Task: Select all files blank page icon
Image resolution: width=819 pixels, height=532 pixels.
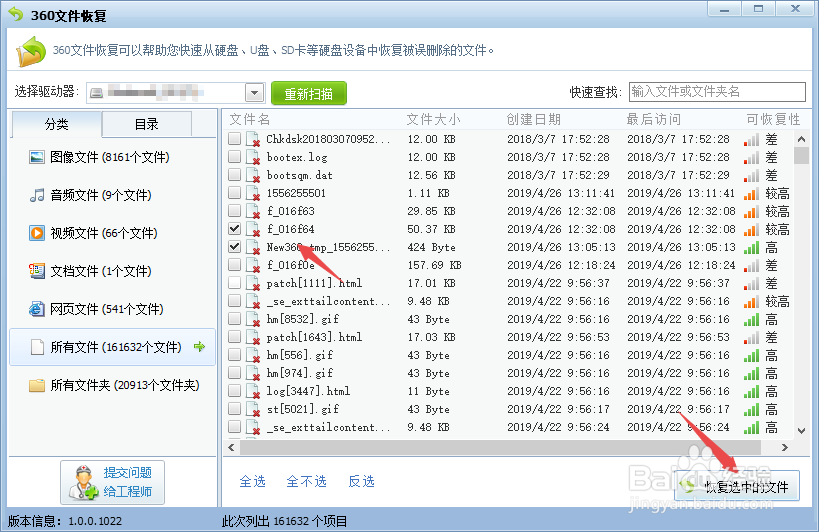Action: (x=37, y=347)
